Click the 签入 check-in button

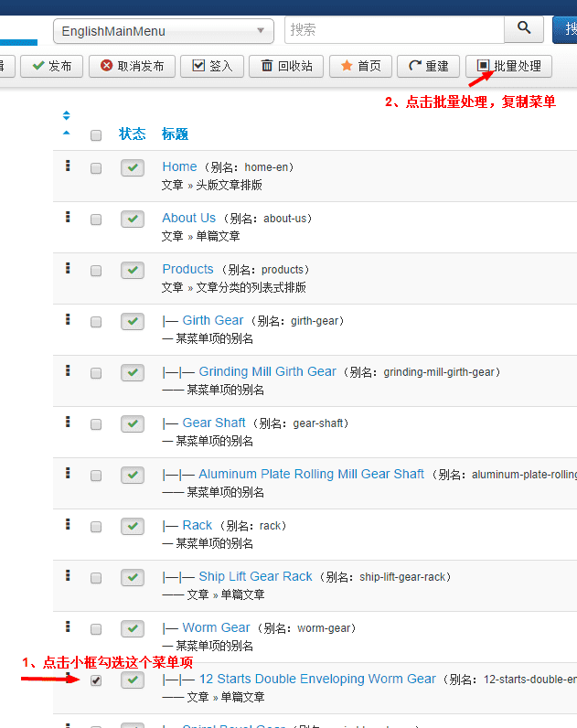(x=212, y=66)
